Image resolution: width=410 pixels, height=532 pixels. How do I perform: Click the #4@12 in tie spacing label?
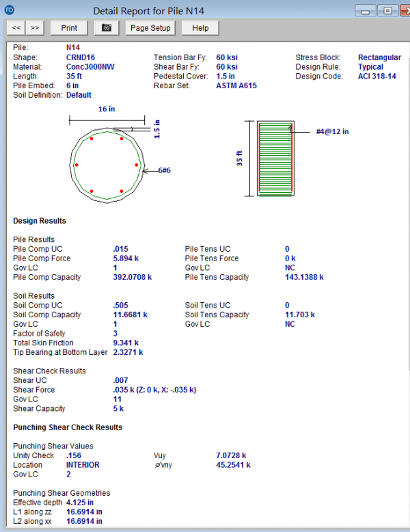coord(332,131)
